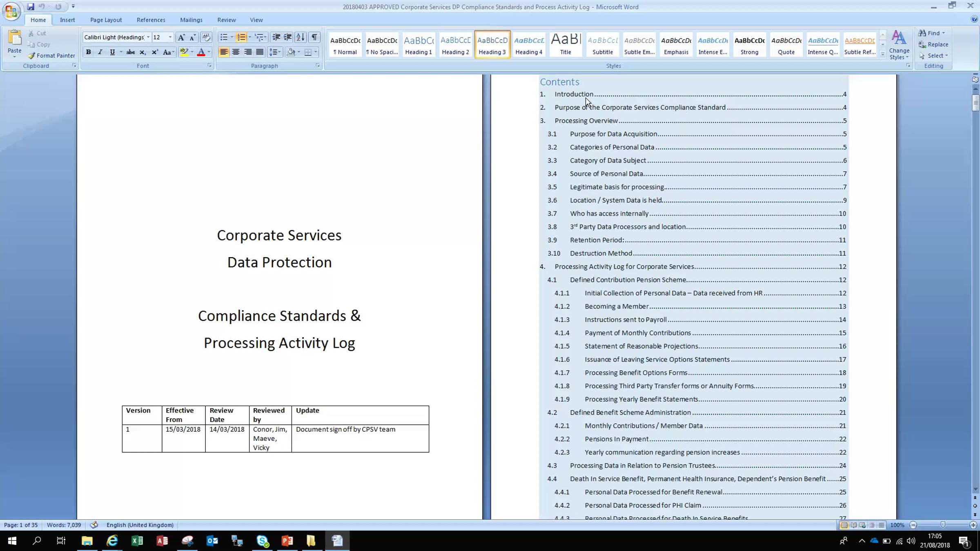Jump to Introduction entry in Contents

(573, 94)
